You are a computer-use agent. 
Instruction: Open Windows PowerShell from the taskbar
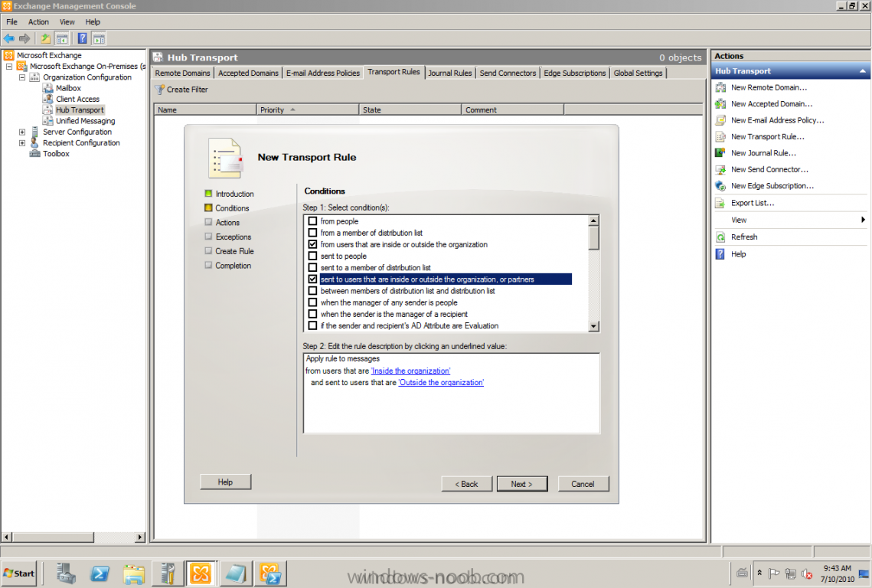(100, 573)
